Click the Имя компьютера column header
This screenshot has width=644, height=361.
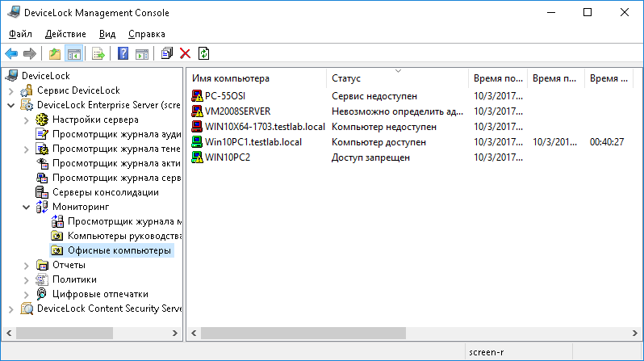tap(257, 78)
